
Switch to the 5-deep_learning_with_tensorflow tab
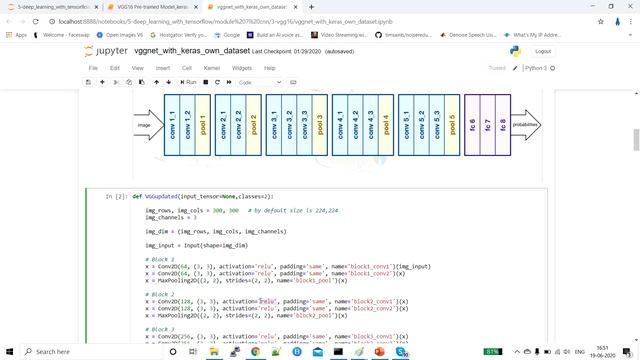(53, 7)
